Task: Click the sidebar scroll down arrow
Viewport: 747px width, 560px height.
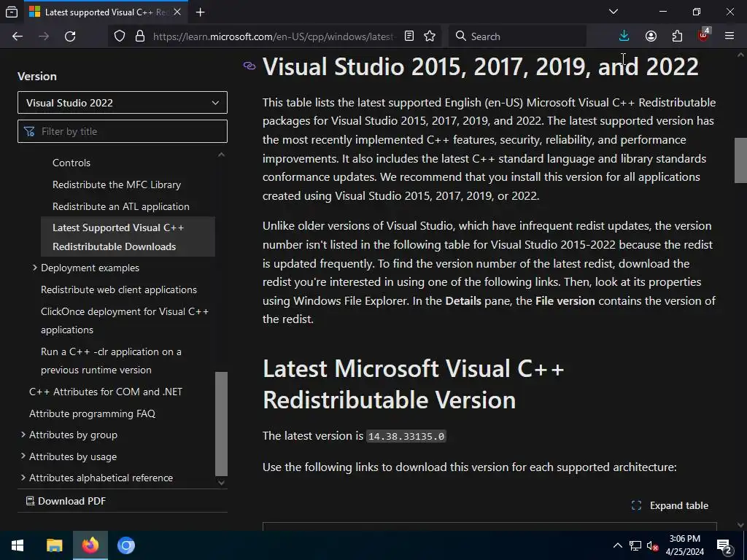Action: pos(221,483)
